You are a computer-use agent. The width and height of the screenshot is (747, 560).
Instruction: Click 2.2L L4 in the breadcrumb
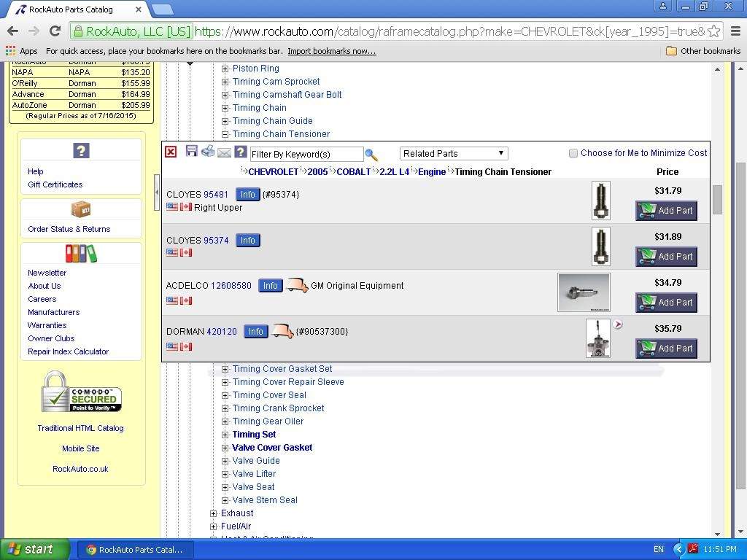tap(395, 172)
